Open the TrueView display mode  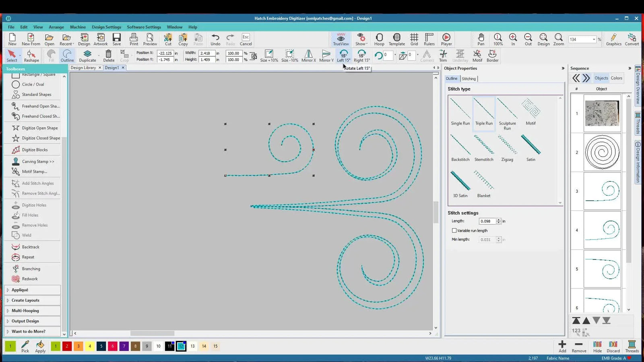(x=341, y=39)
